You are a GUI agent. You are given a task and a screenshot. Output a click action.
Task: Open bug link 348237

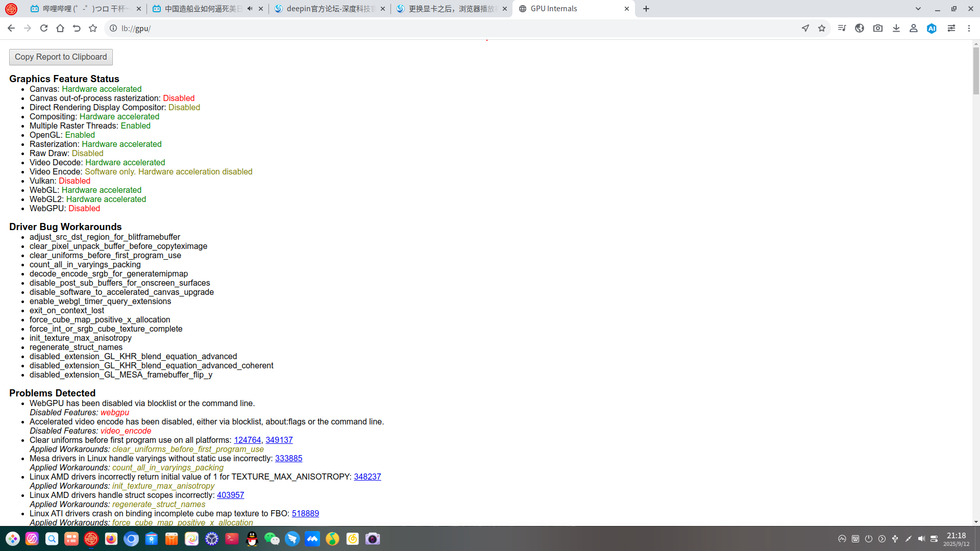click(367, 477)
